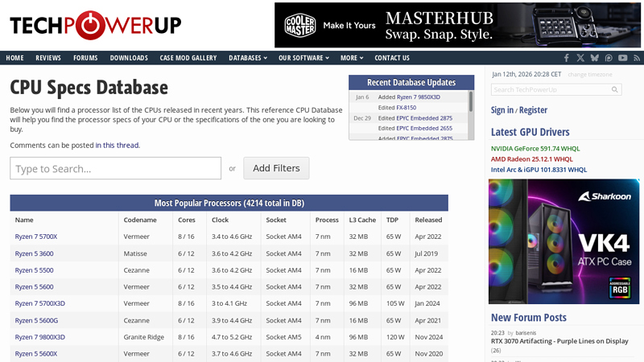Open Downloads in navigation bar
The image size is (644, 362).
[x=129, y=58]
